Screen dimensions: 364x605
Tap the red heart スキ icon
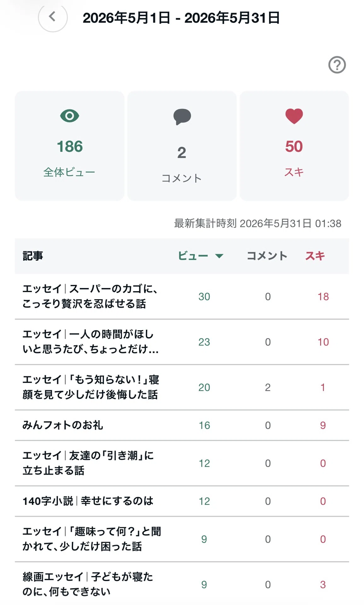point(294,116)
